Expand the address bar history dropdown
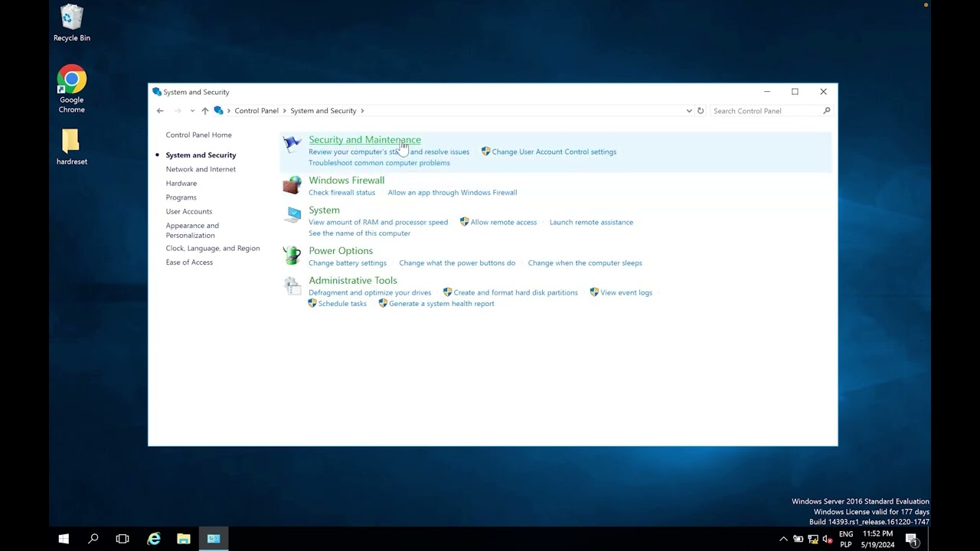Image resolution: width=980 pixels, height=551 pixels. pyautogui.click(x=689, y=111)
